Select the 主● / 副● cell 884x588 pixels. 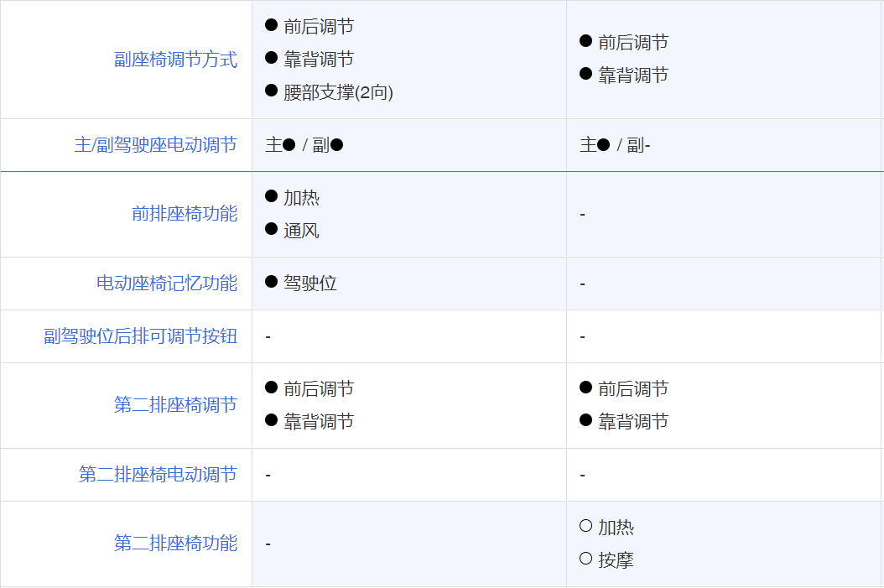tap(408, 145)
